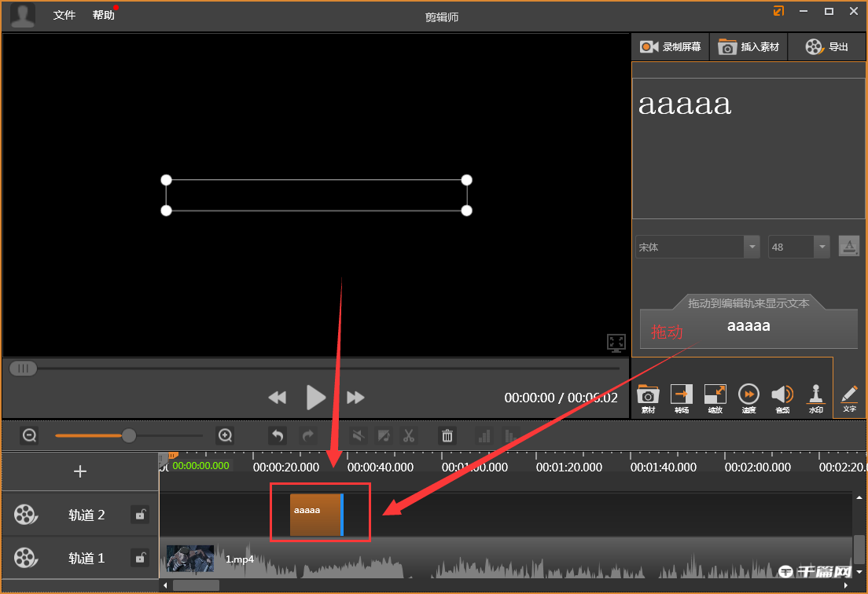This screenshot has width=868, height=594.
Task: Select the 速度 speed icon
Action: (748, 398)
